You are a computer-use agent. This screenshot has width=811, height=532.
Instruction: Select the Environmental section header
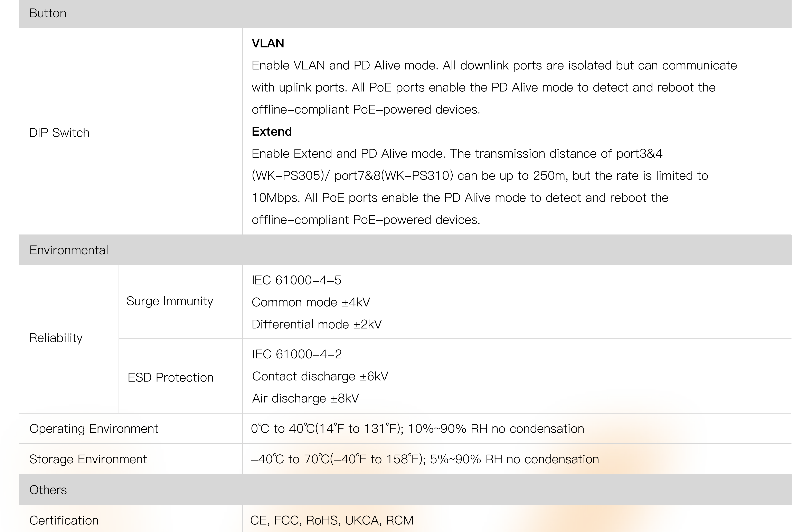68,250
